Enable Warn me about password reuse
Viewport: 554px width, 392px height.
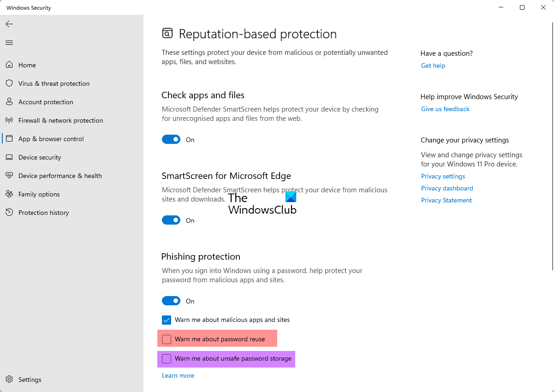pos(167,339)
